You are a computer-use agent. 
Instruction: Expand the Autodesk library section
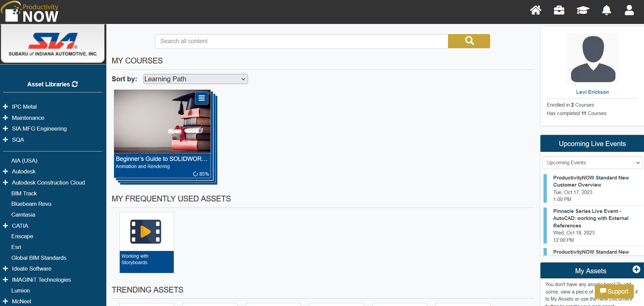coord(5,171)
